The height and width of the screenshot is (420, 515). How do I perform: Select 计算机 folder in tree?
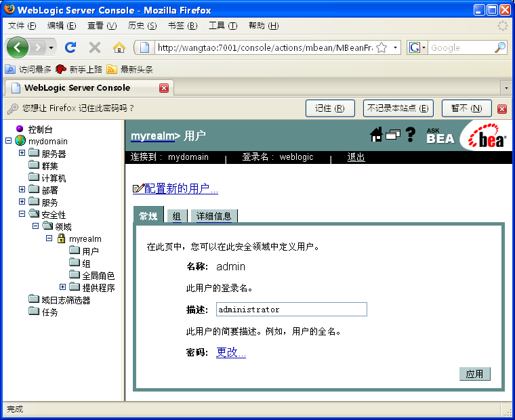click(x=47, y=178)
